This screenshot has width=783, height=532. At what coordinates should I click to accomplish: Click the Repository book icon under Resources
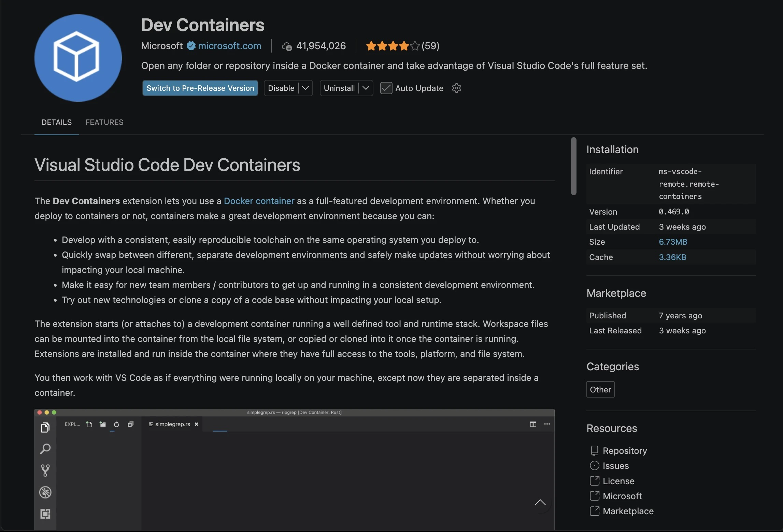[594, 451]
